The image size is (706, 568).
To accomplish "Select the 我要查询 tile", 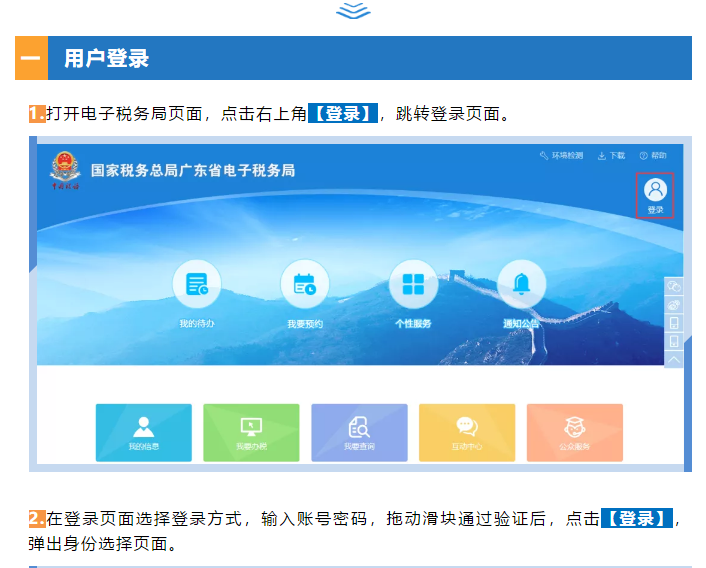I will (x=359, y=432).
